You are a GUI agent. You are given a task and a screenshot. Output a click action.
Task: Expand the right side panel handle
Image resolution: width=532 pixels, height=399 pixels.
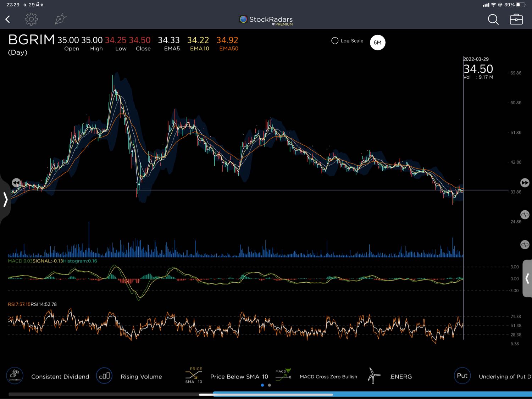click(x=527, y=278)
